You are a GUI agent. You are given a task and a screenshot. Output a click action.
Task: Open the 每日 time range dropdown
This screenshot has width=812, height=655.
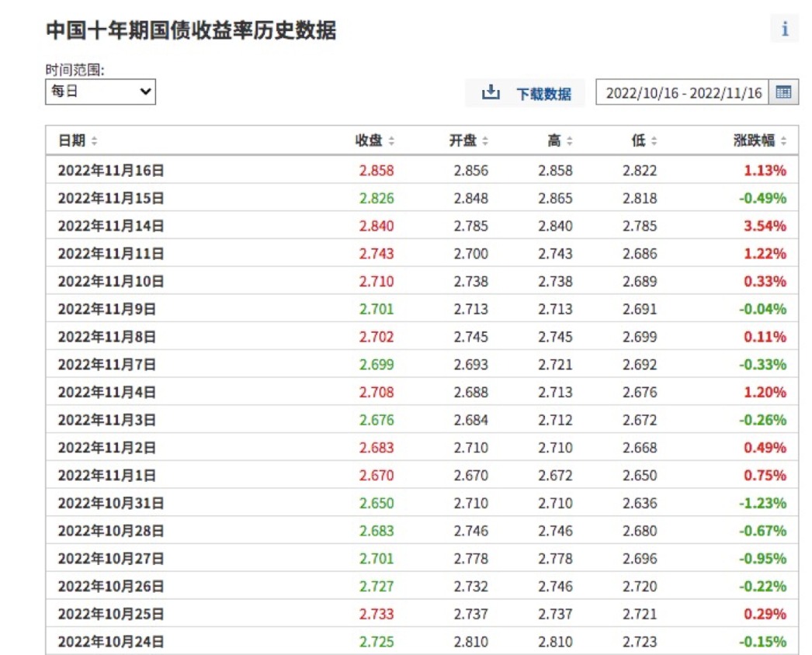[100, 92]
